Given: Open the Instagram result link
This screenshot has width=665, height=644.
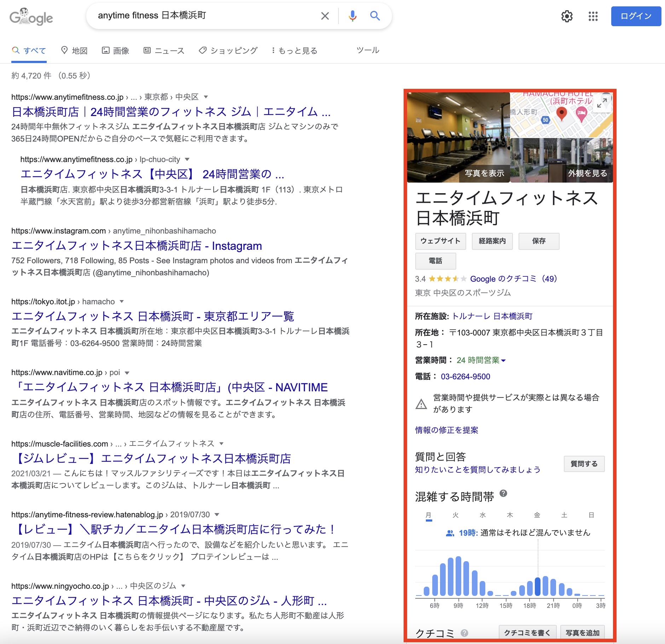Looking at the screenshot, I should click(x=137, y=246).
